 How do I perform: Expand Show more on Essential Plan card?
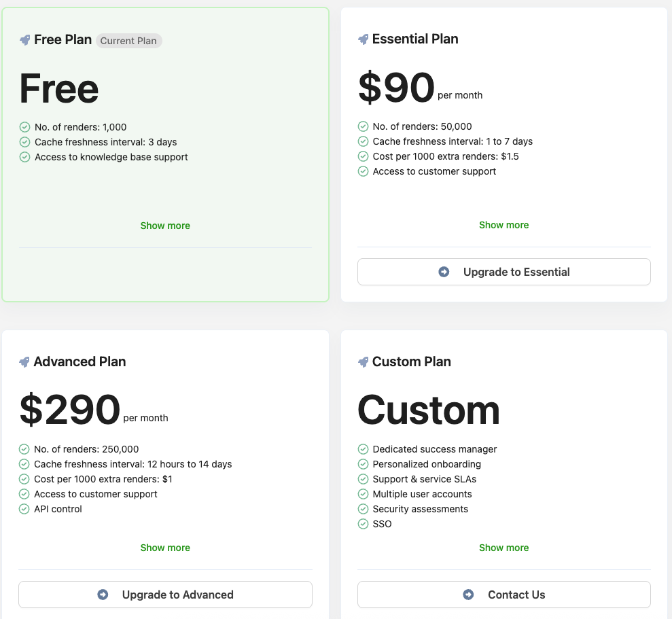[503, 225]
